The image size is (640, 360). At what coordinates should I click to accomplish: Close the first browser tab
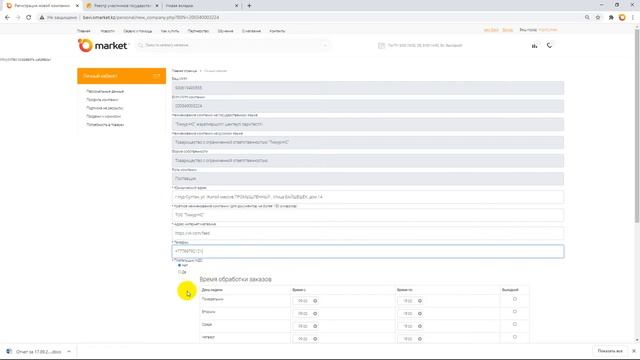(77, 6)
